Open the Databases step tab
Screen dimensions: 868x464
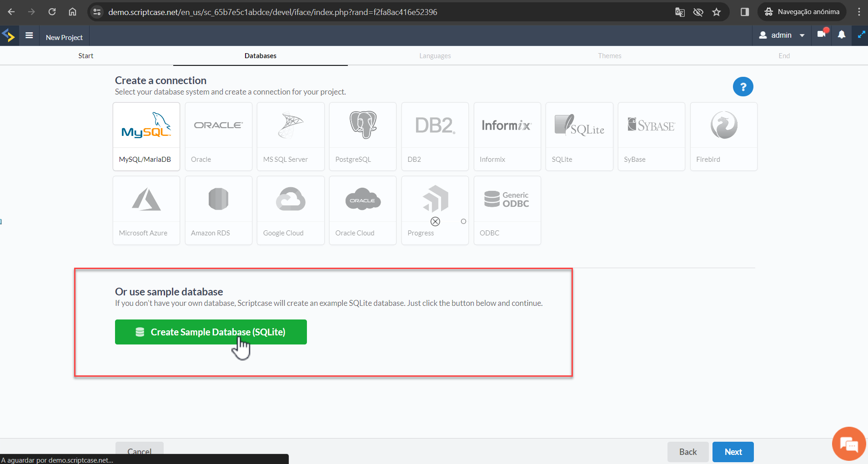(261, 55)
